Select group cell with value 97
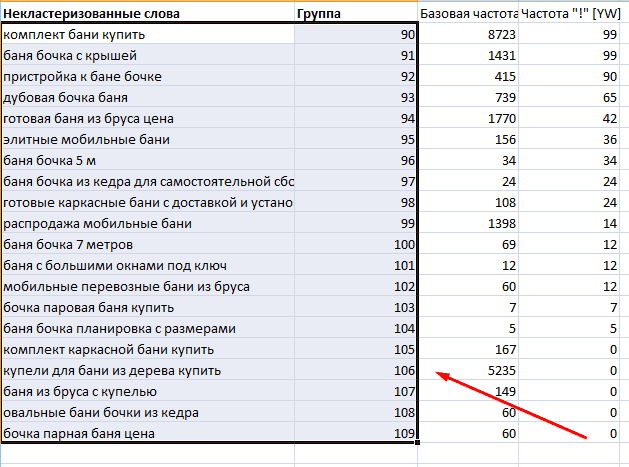The height and width of the screenshot is (467, 629). pos(356,181)
